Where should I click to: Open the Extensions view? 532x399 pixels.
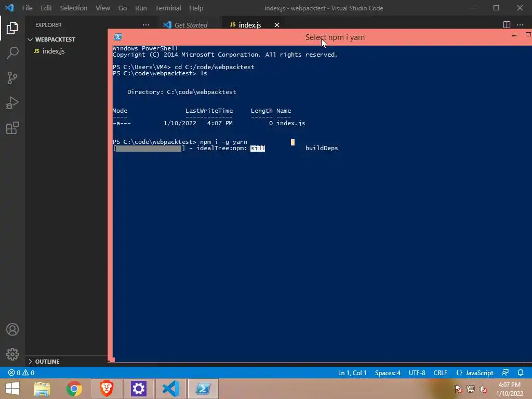[12, 128]
